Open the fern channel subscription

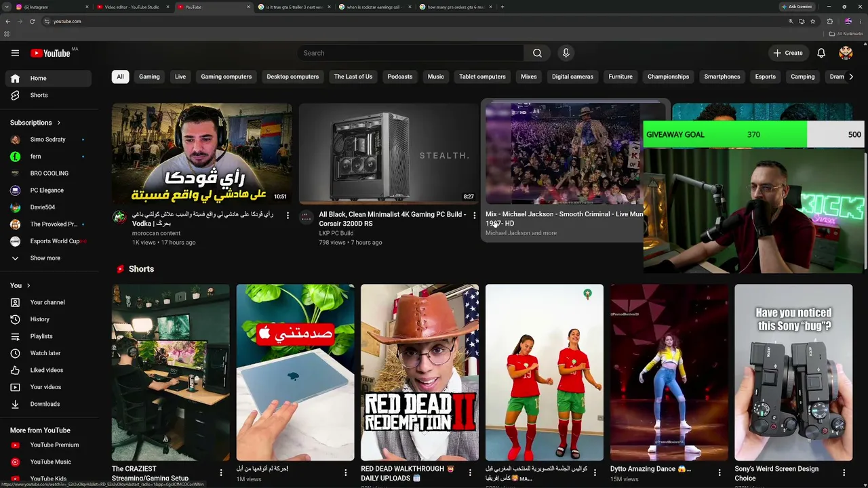(47, 157)
